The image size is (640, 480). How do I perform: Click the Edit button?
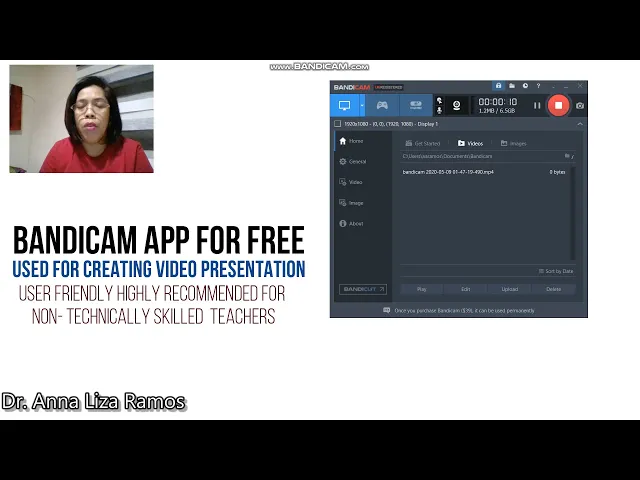tap(466, 289)
